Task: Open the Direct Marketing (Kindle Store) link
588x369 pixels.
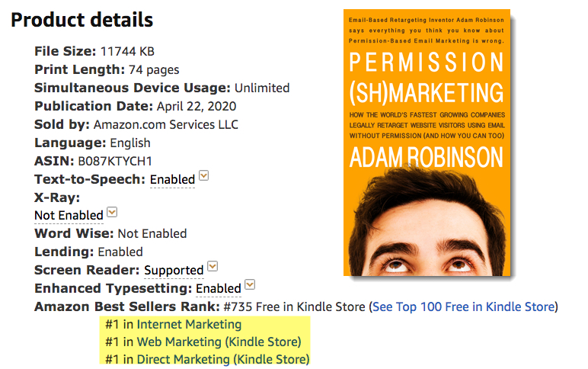Action: tap(223, 360)
